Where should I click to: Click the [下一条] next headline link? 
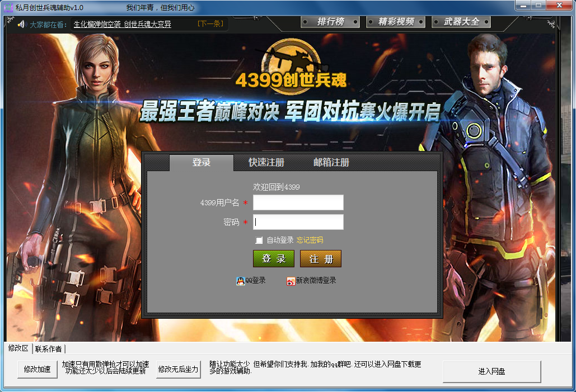[210, 24]
